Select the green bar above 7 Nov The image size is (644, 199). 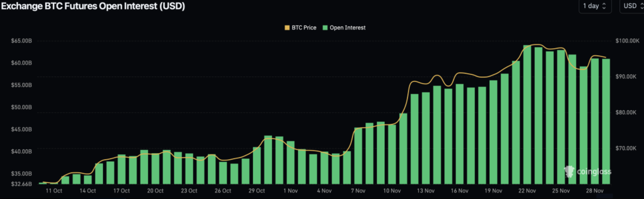[x=358, y=156]
